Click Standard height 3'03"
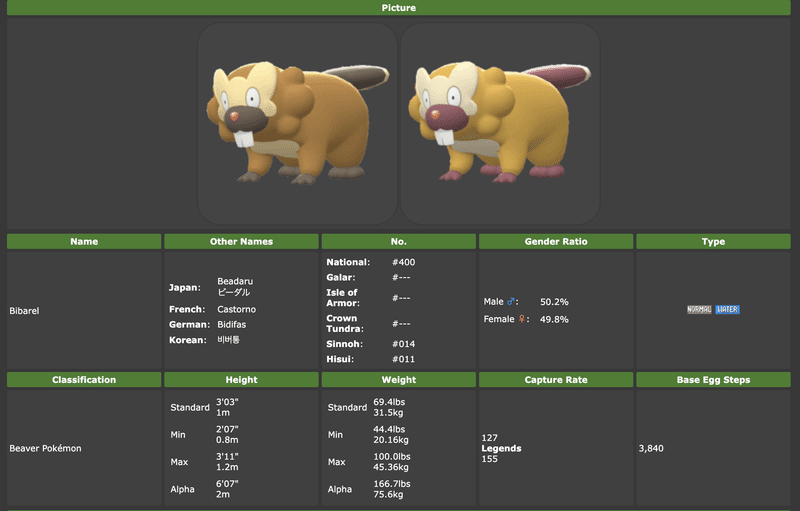The image size is (800, 511). [227, 402]
